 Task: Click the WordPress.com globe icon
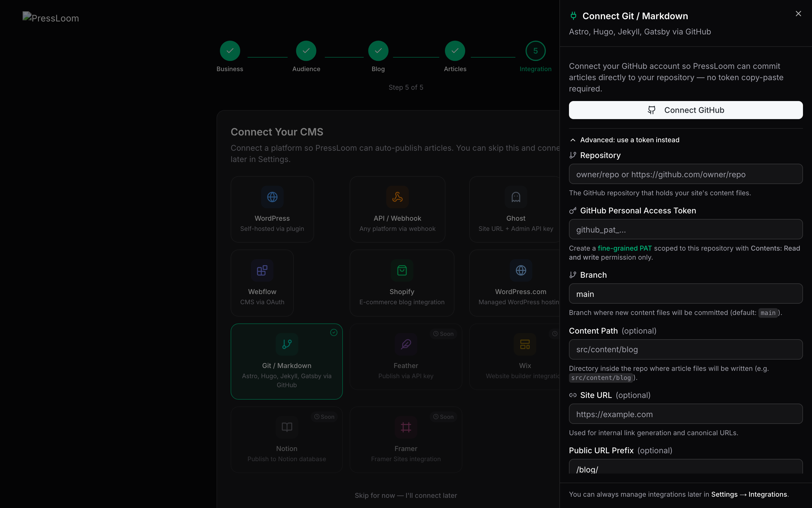point(521,270)
